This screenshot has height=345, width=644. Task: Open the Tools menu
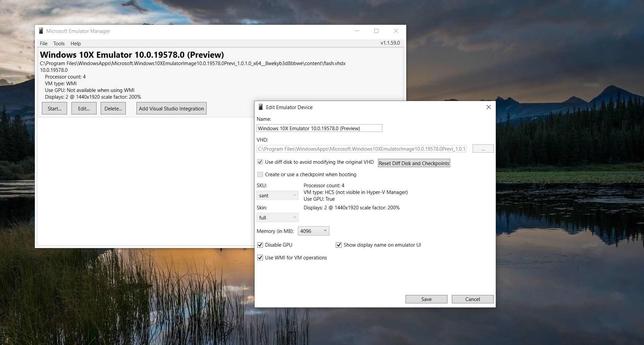(x=59, y=43)
